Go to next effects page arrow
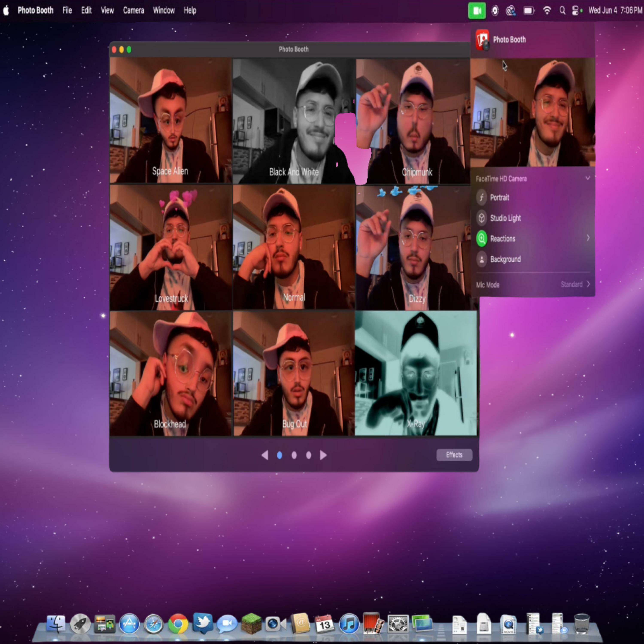Viewport: 644px width, 644px height. (323, 455)
